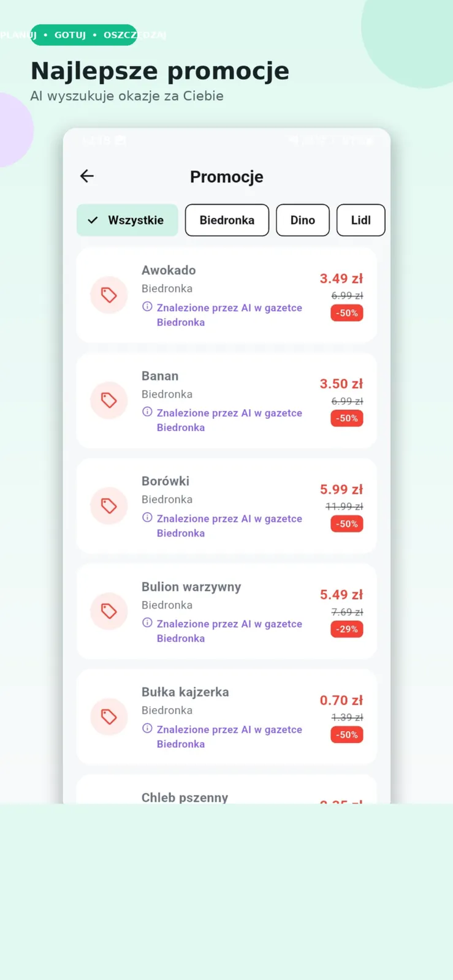Click the Bulion warzywny tag icon
The width and height of the screenshot is (453, 980).
click(x=109, y=611)
